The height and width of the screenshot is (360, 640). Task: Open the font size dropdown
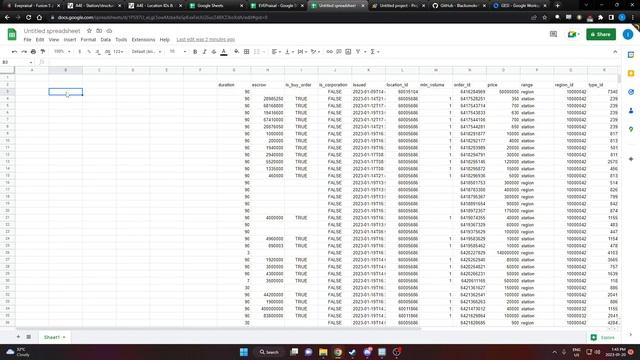pos(178,52)
